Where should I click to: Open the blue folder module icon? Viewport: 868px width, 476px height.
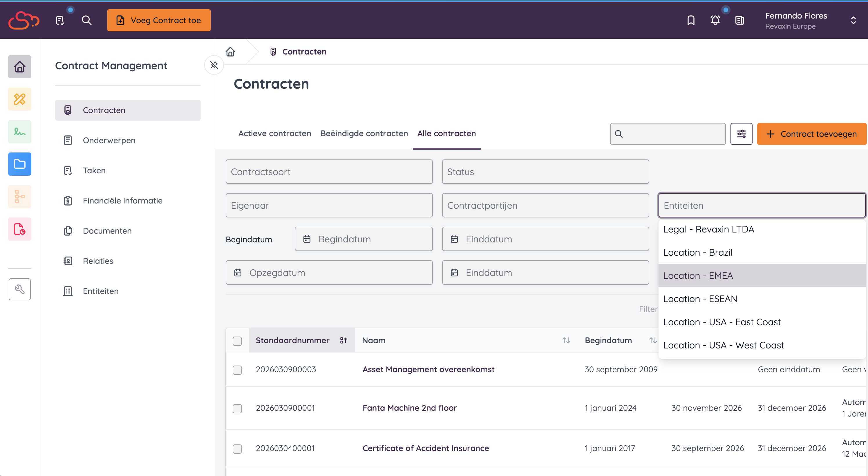tap(19, 164)
